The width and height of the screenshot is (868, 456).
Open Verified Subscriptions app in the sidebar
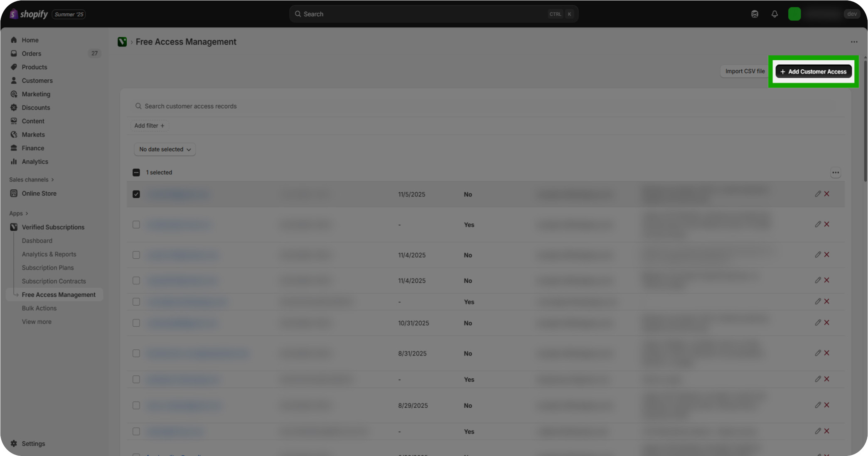53,227
